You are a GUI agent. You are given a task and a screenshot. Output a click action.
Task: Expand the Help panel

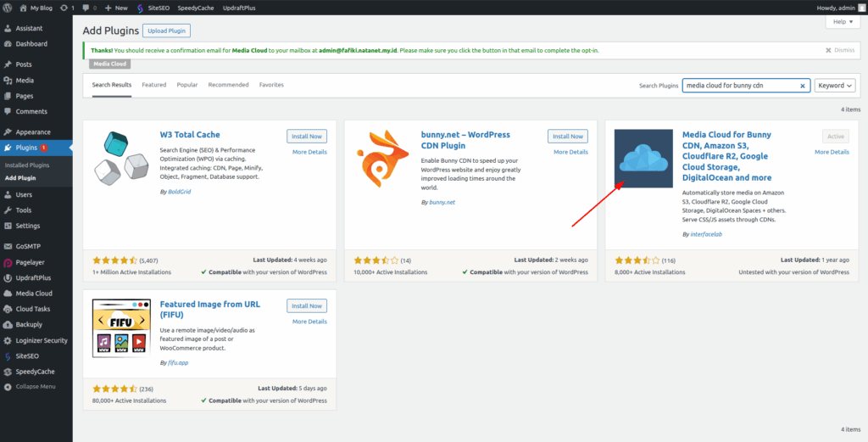click(x=843, y=21)
